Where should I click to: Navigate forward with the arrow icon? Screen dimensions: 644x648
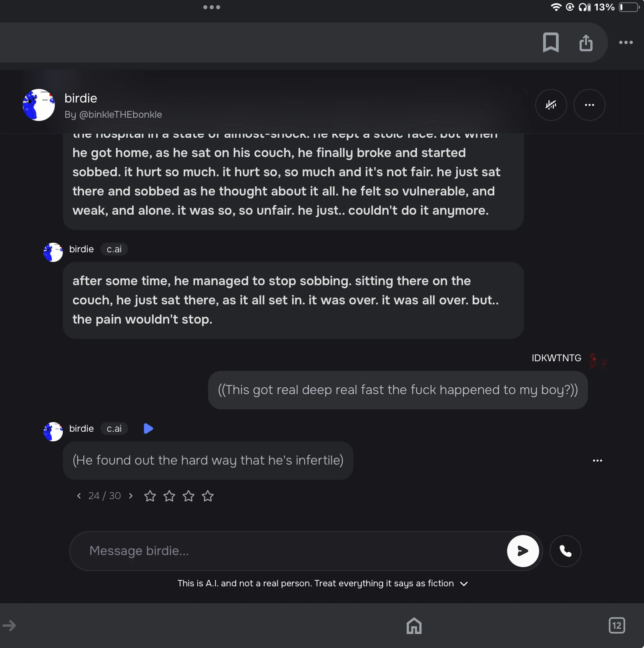click(9, 626)
